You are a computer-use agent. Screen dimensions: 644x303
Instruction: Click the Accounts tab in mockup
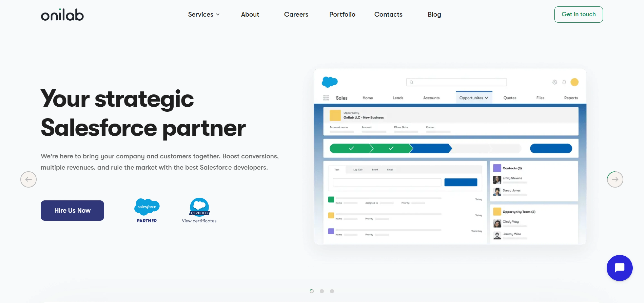pyautogui.click(x=431, y=98)
